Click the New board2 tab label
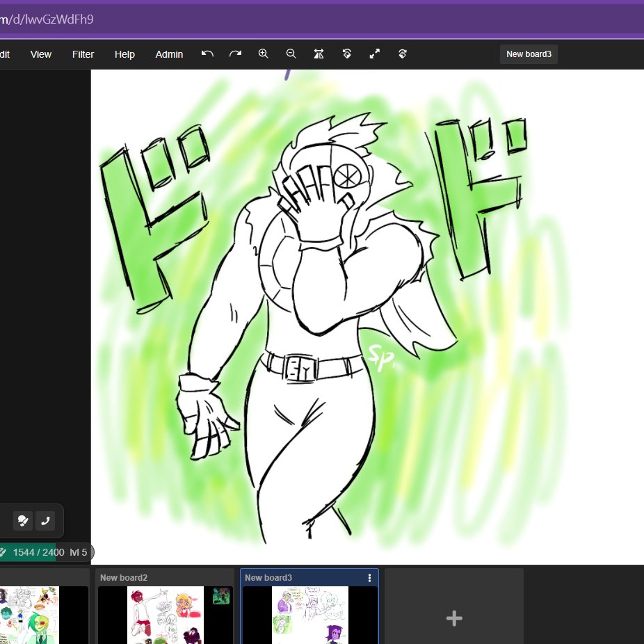The width and height of the screenshot is (644, 644). 124,577
